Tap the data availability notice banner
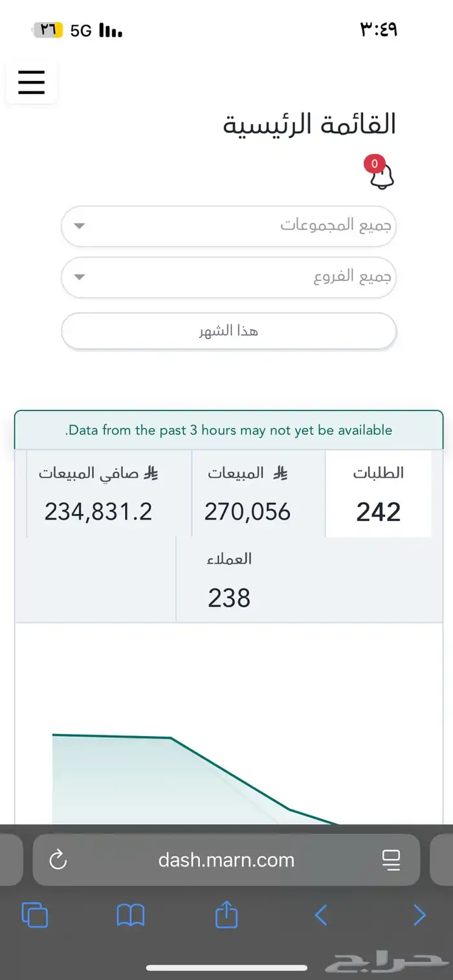This screenshot has width=453, height=980. coord(228,430)
